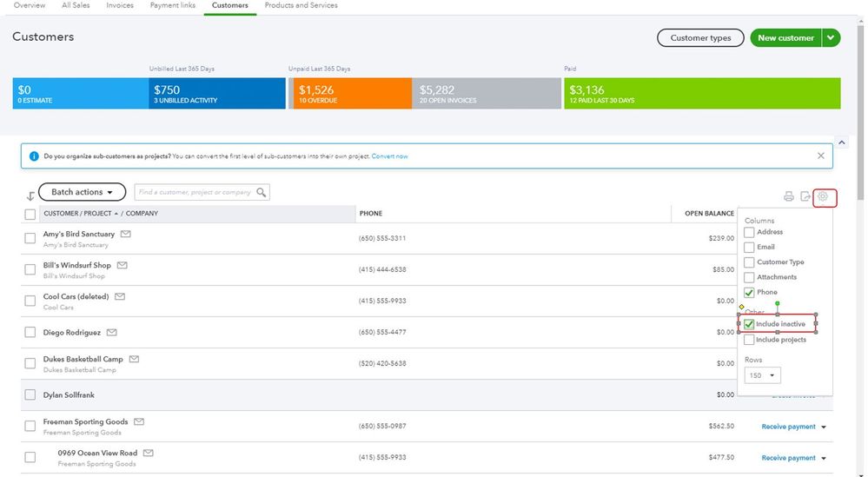Viewport: 868px width, 477px height.
Task: Switch to the Invoices tab
Action: point(120,5)
